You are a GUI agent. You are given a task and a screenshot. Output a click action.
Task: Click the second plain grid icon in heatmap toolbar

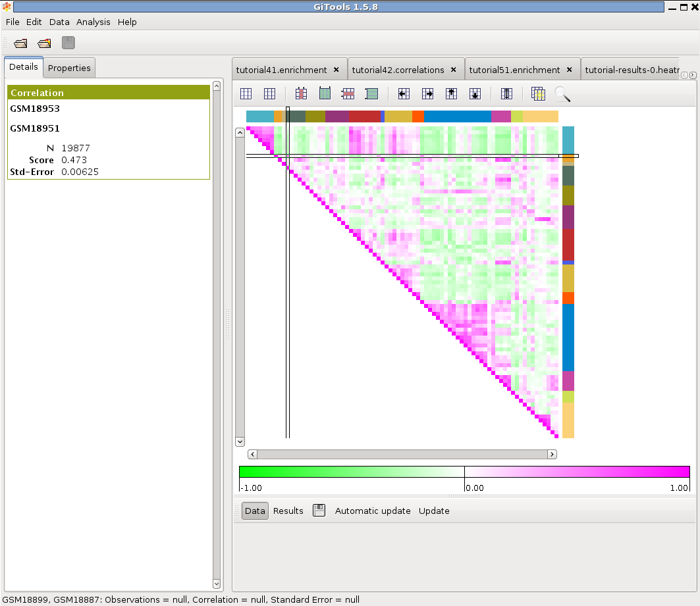(x=269, y=93)
